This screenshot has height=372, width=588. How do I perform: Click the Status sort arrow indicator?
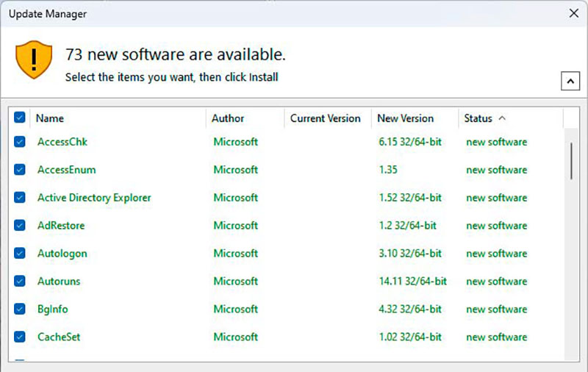tap(503, 118)
